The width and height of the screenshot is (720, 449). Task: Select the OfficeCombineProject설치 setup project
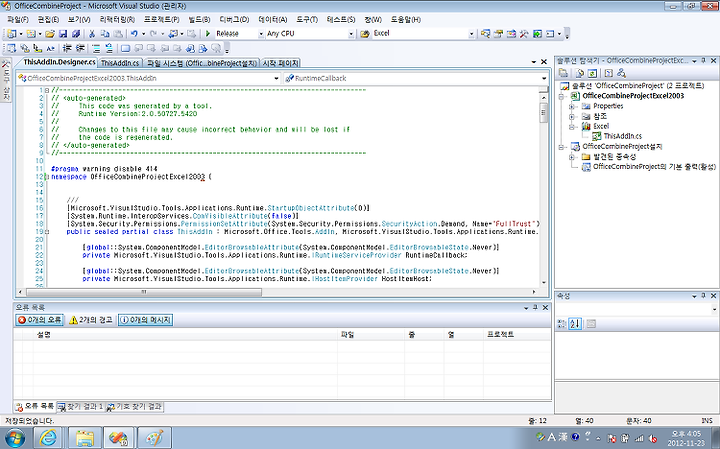(622, 147)
